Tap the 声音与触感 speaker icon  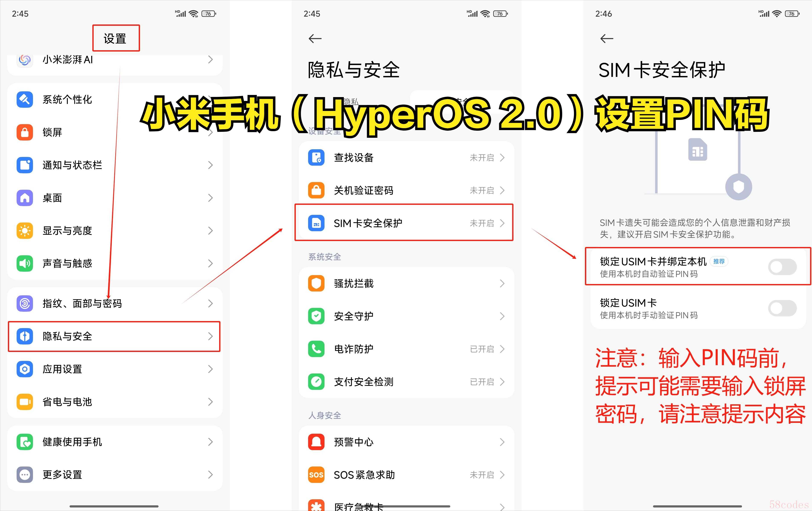25,263
